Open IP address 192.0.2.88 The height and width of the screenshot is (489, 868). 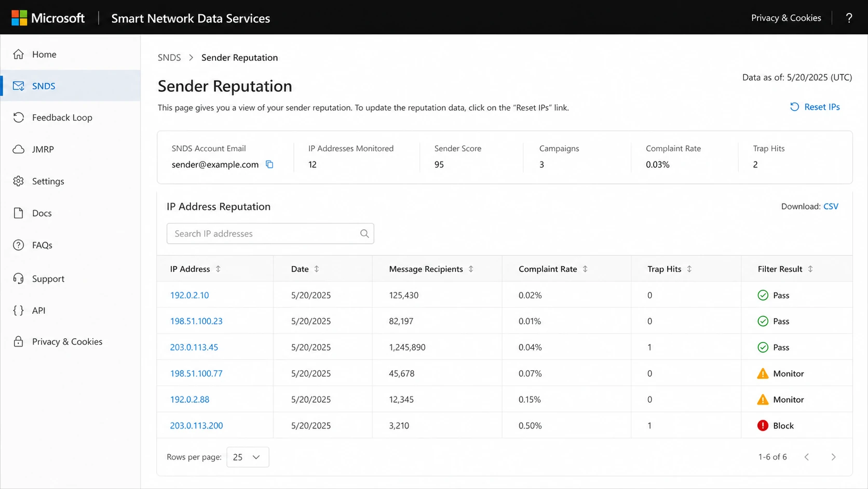pos(189,399)
